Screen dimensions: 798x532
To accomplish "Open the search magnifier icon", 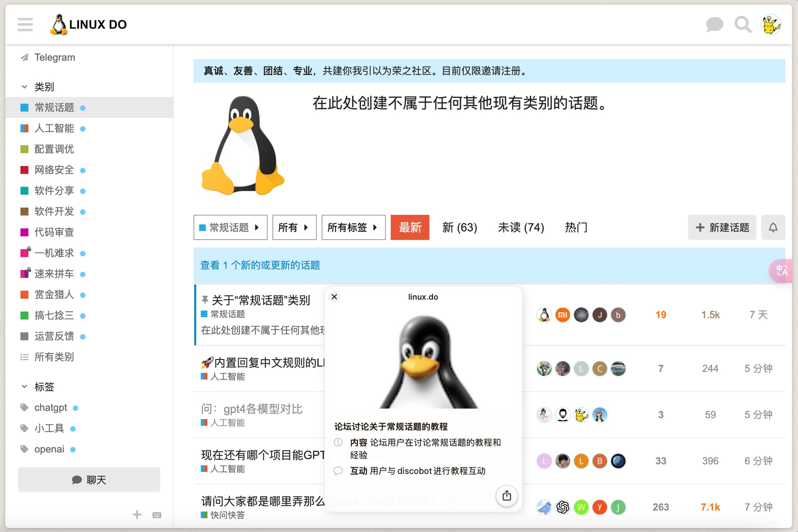I will pos(743,25).
